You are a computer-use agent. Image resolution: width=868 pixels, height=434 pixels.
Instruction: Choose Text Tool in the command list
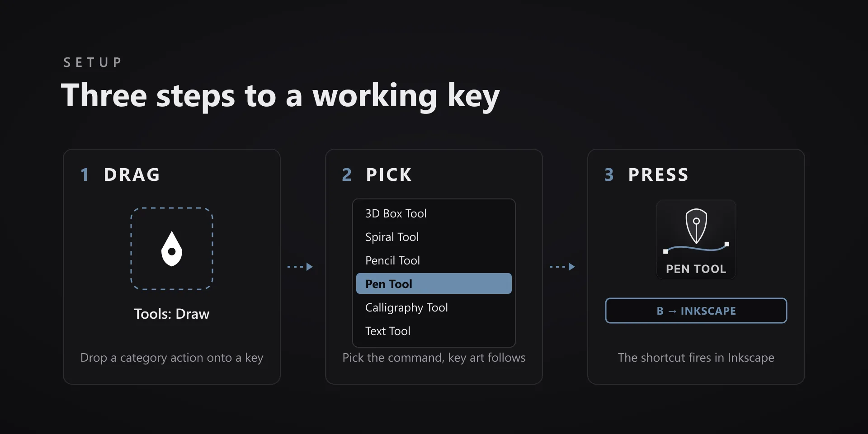[434, 331]
